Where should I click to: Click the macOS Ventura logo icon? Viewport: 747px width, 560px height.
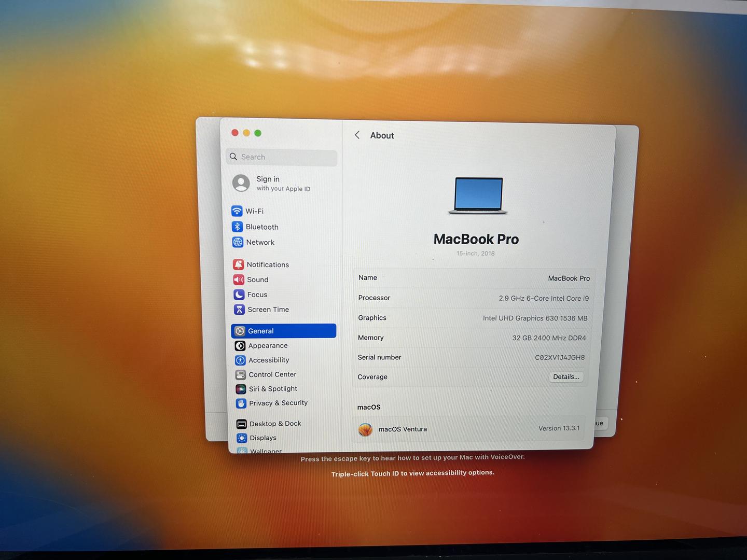pyautogui.click(x=365, y=429)
